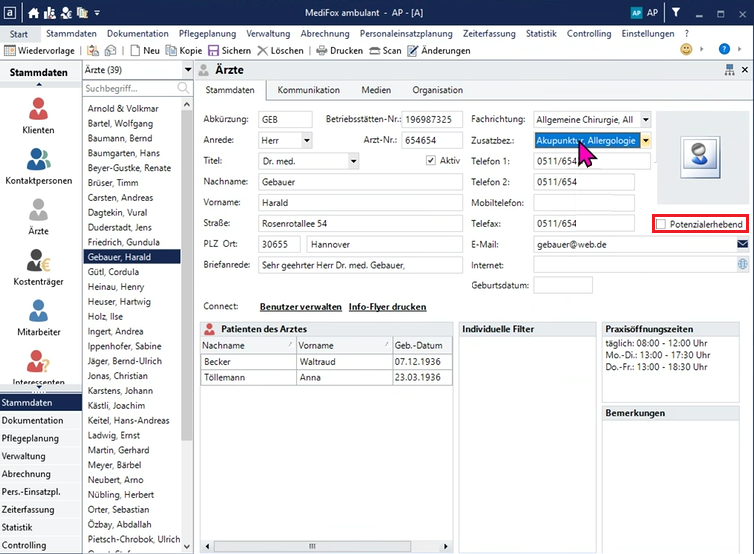The height and width of the screenshot is (554, 754).
Task: Open the Abrechnung menu
Action: pos(325,33)
